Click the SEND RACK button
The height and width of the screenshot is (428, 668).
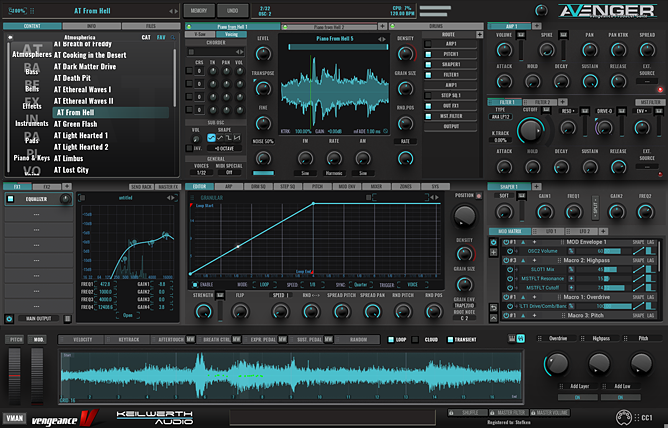[x=141, y=187]
